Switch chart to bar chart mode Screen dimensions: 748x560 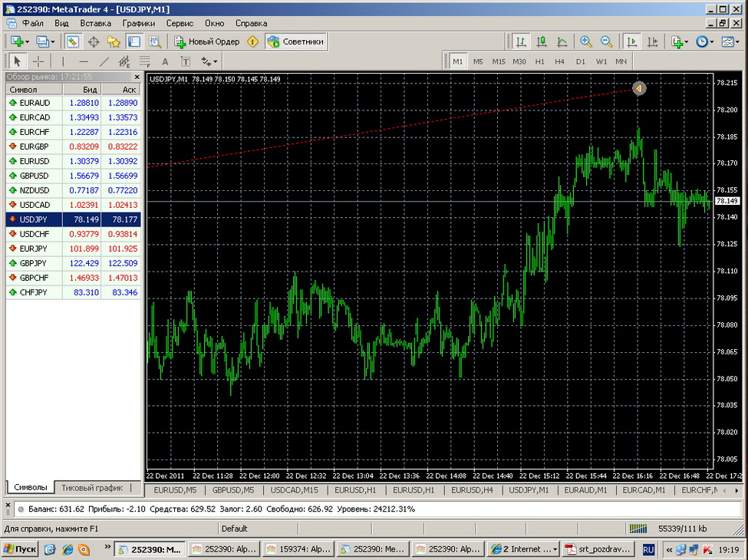click(x=521, y=41)
